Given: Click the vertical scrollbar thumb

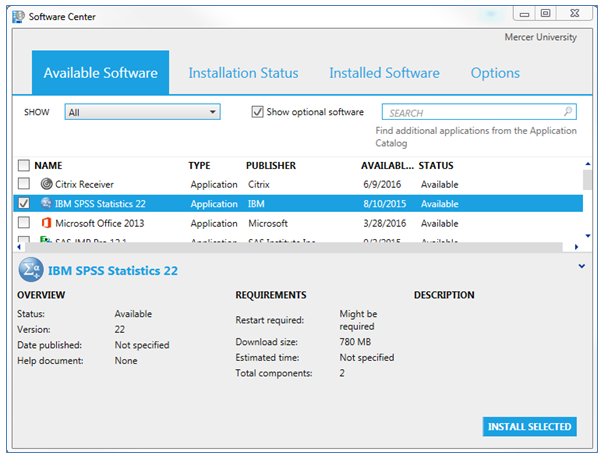Looking at the screenshot, I should point(587,180).
